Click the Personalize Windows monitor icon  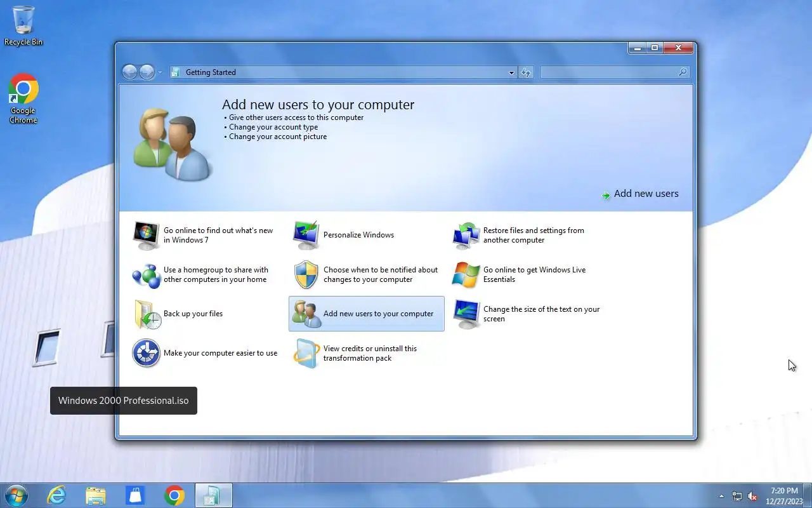click(x=306, y=236)
